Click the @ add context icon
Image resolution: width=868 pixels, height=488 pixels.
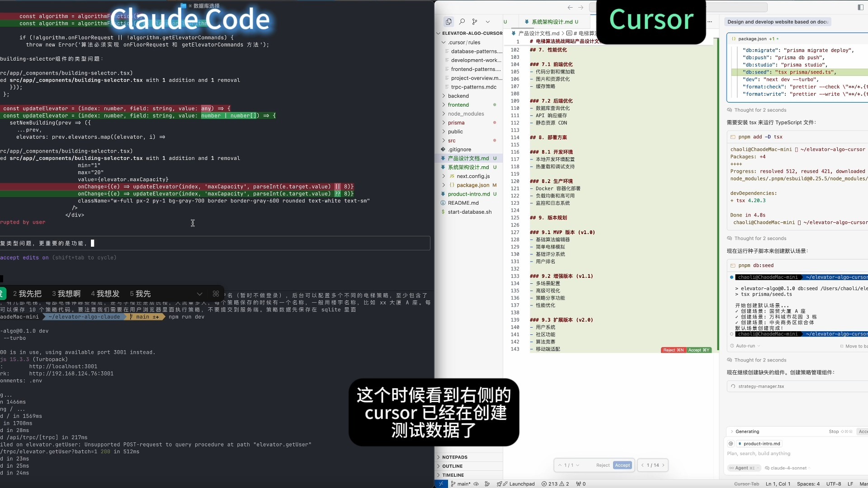click(x=731, y=444)
